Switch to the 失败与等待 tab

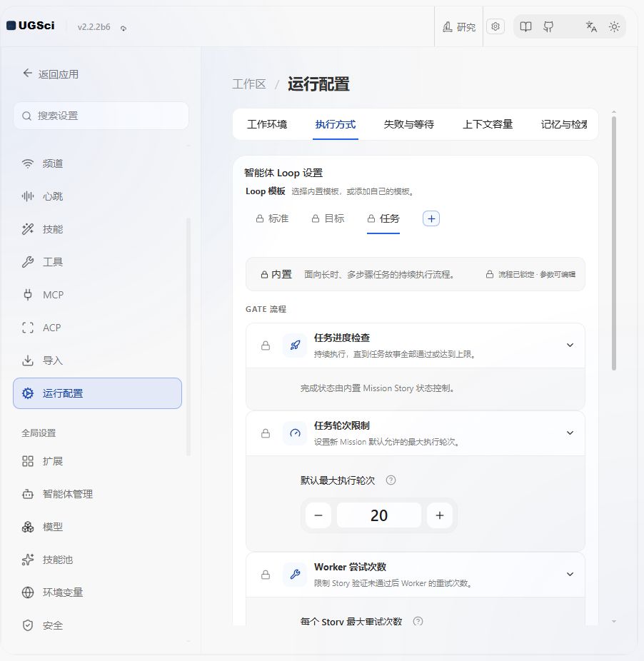408,124
